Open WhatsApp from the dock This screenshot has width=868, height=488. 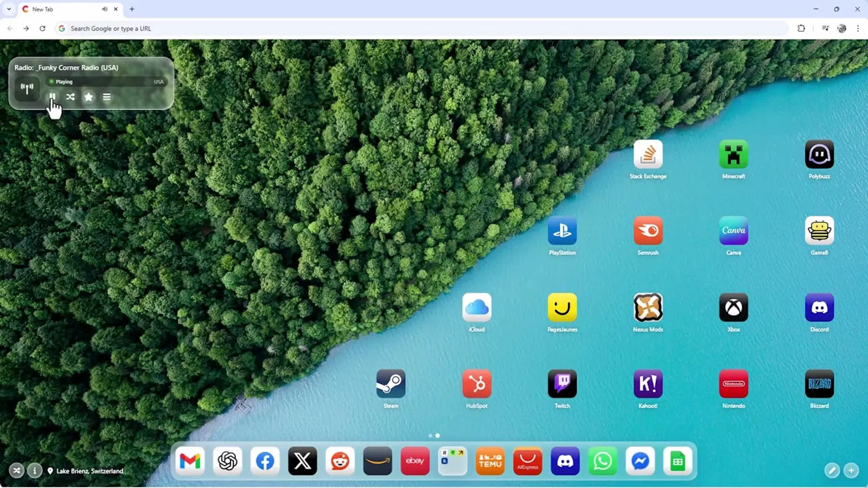[x=603, y=461]
